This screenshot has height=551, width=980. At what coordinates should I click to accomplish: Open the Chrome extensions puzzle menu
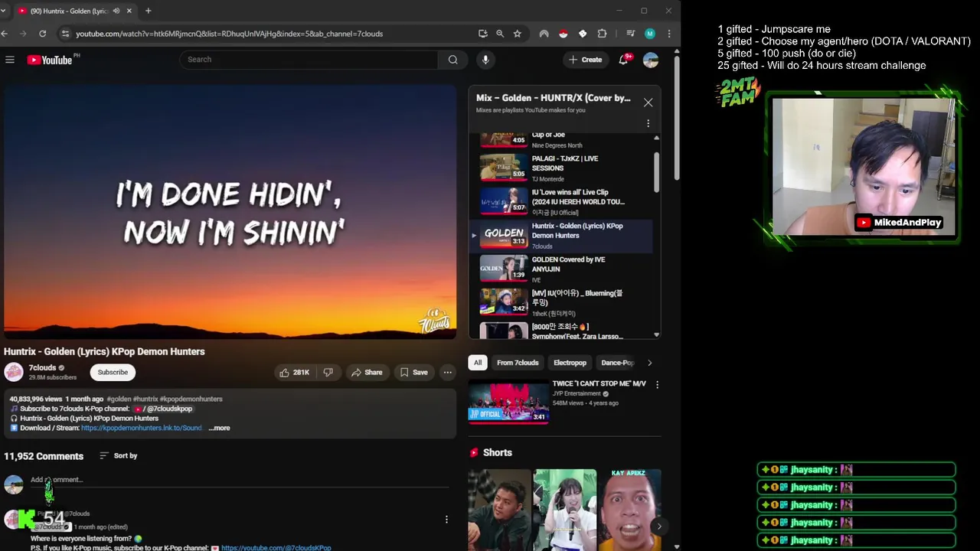[x=602, y=34]
